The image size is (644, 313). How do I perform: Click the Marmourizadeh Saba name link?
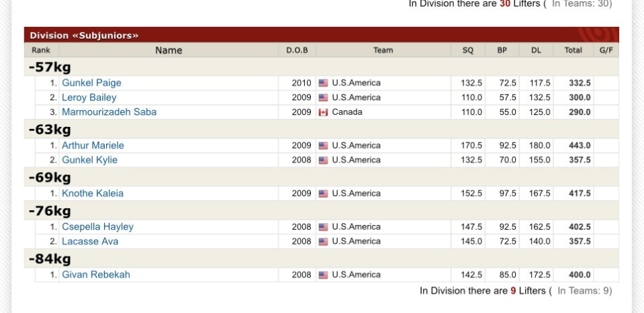(109, 112)
